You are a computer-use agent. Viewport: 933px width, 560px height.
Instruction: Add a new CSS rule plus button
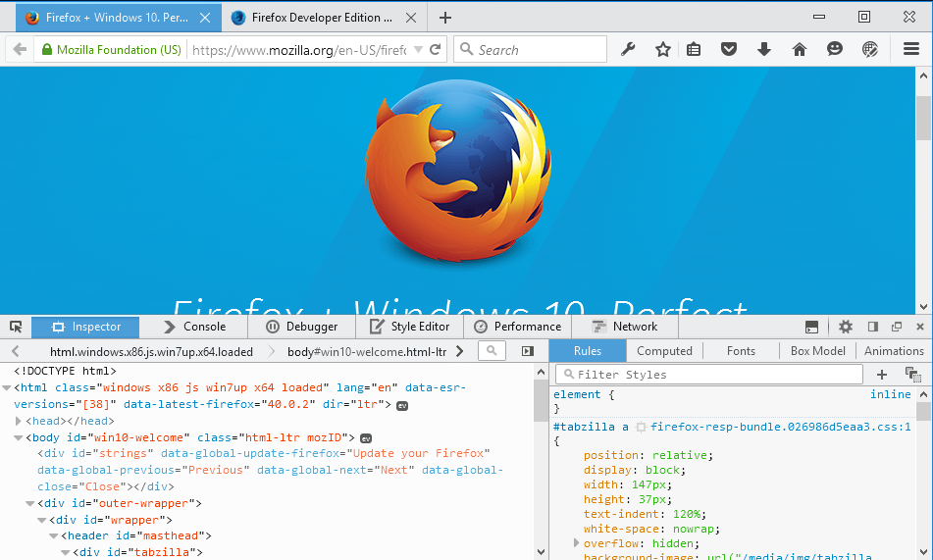click(881, 375)
